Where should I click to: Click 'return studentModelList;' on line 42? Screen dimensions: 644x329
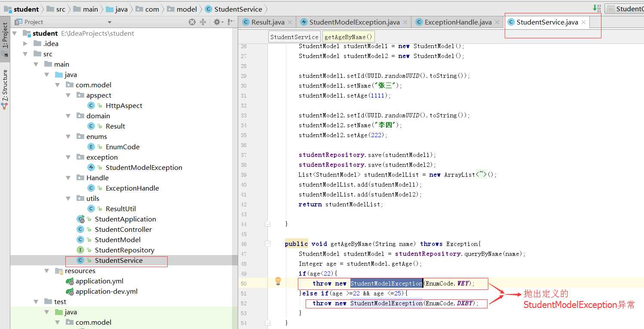[341, 204]
